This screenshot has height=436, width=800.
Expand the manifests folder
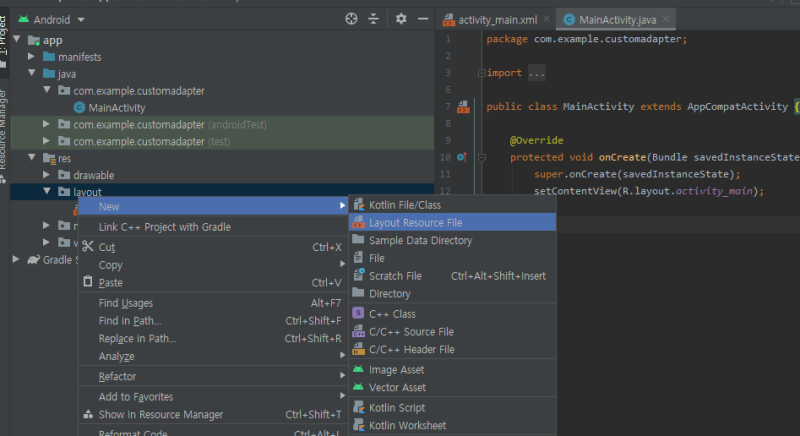pos(33,57)
